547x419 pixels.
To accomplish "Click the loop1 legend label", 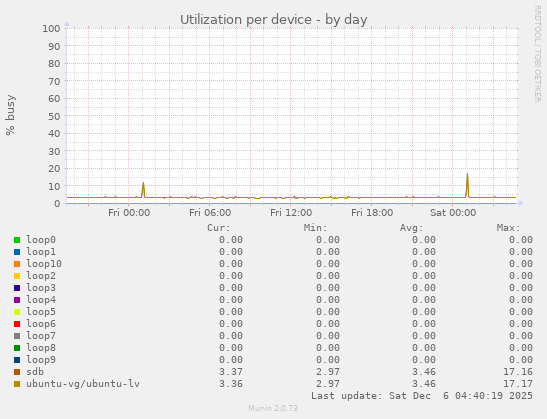I will tap(41, 252).
